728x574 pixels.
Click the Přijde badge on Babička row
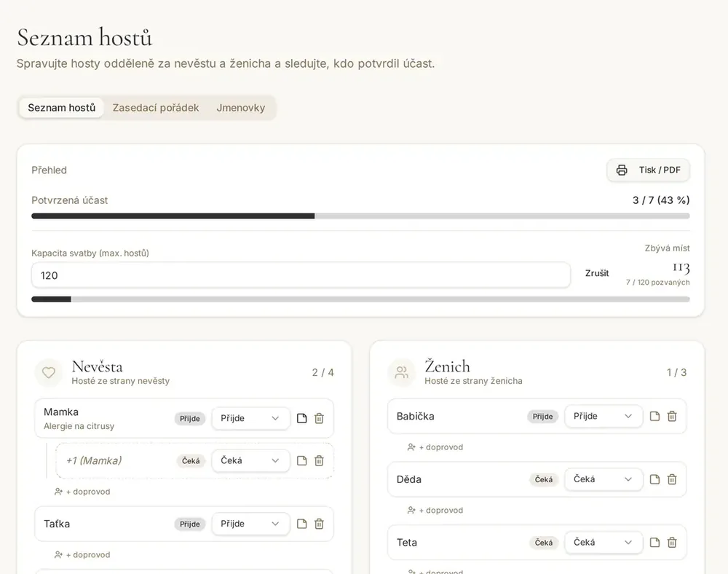tap(543, 416)
